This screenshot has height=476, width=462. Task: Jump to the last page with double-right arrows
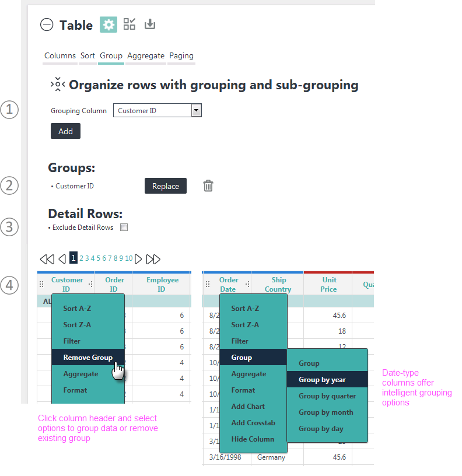pyautogui.click(x=153, y=259)
